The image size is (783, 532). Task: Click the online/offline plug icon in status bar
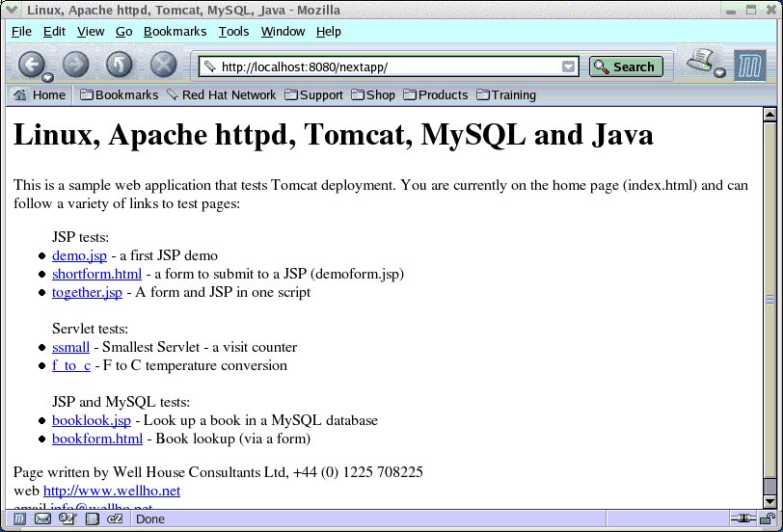743,519
